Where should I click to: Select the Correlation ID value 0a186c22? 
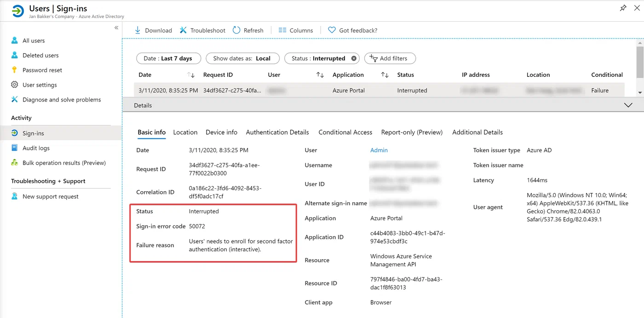click(225, 192)
